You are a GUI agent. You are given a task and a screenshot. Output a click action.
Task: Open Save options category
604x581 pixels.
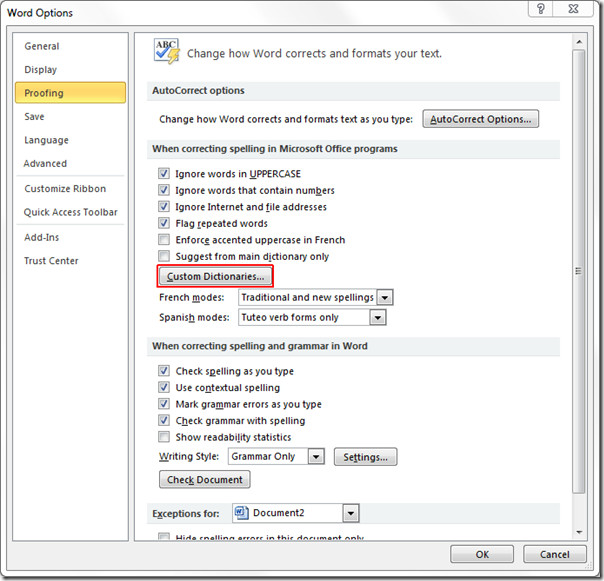click(x=70, y=116)
